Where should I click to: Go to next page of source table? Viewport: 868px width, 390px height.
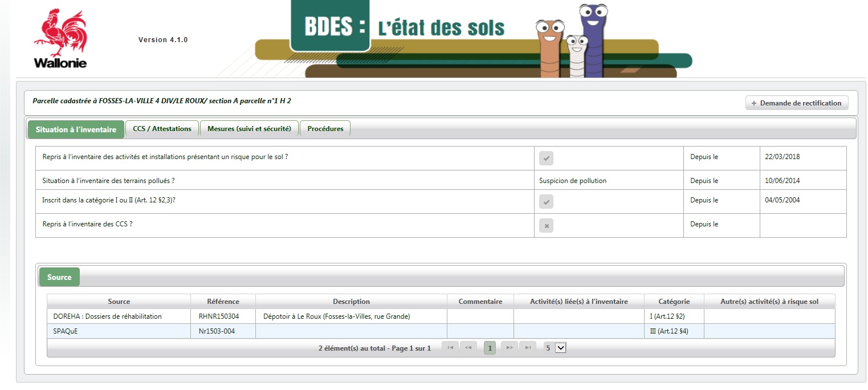510,347
